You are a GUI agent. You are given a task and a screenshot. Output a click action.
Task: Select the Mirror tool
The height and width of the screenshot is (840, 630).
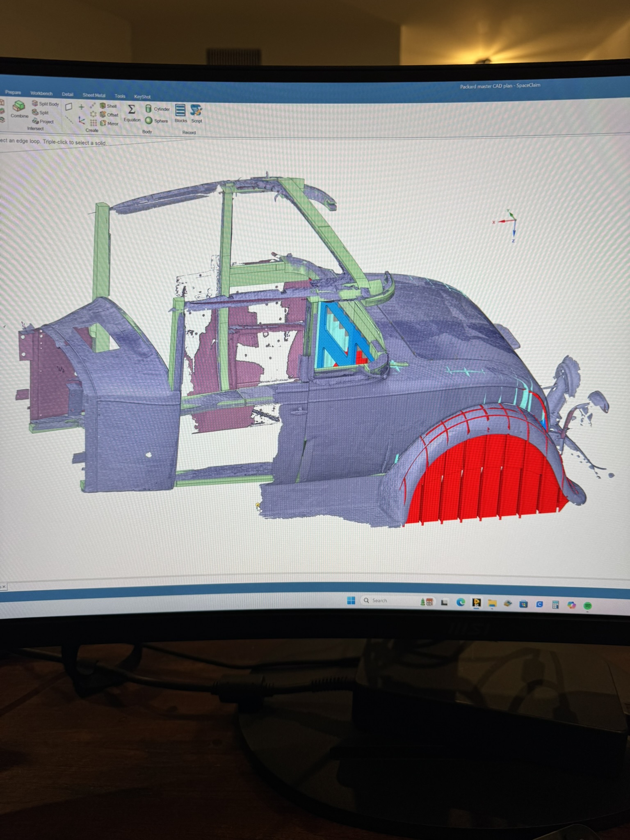point(109,123)
